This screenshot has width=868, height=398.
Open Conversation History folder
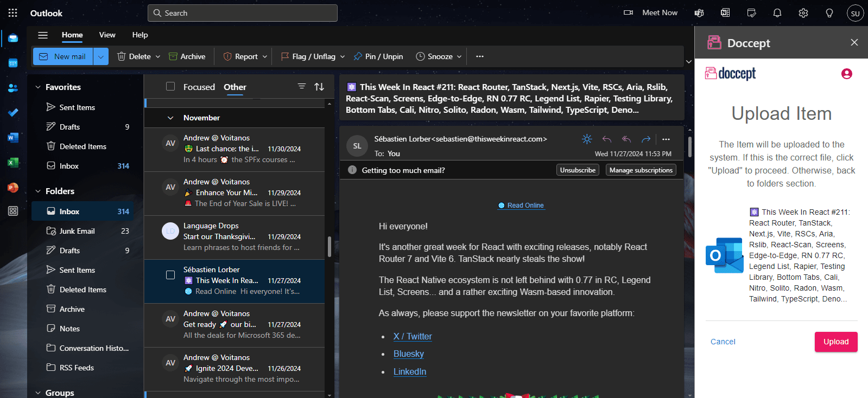point(83,348)
